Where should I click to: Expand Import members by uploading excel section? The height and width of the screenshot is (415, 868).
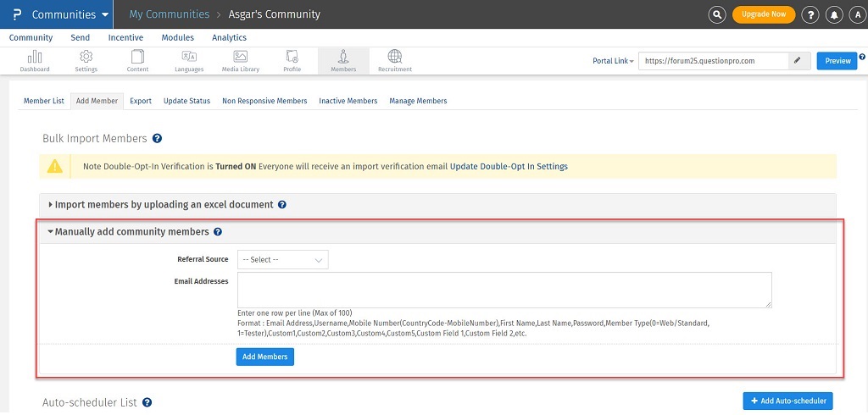[x=164, y=204]
